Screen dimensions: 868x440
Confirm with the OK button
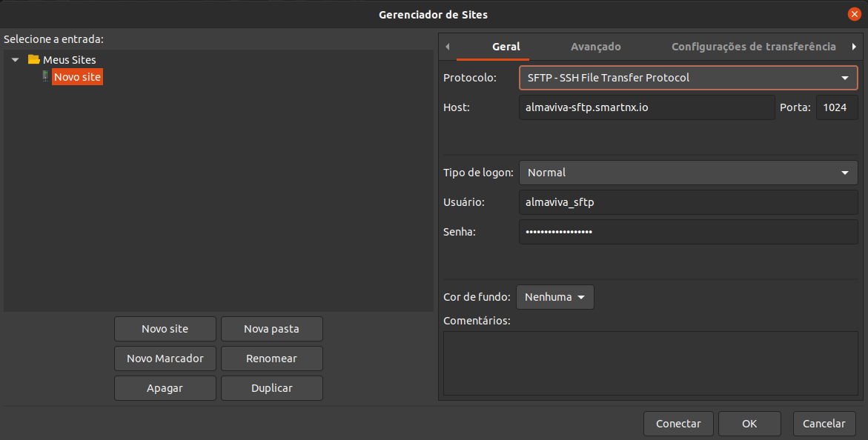pos(749,424)
